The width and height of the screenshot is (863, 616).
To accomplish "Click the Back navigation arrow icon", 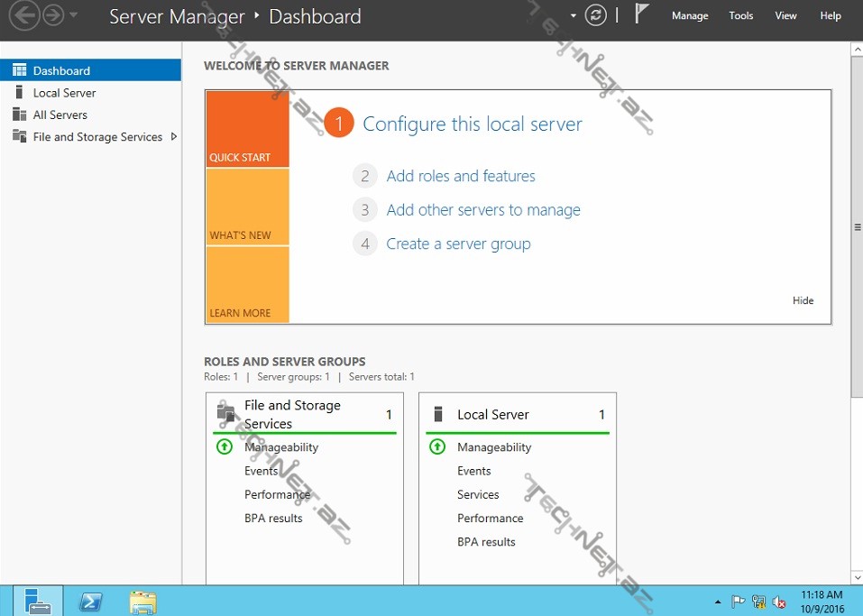I will tap(25, 16).
